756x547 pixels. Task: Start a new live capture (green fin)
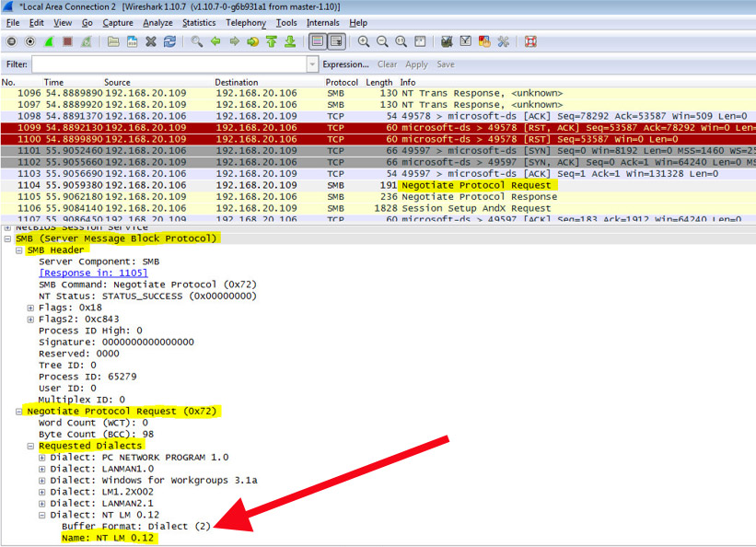point(49,42)
